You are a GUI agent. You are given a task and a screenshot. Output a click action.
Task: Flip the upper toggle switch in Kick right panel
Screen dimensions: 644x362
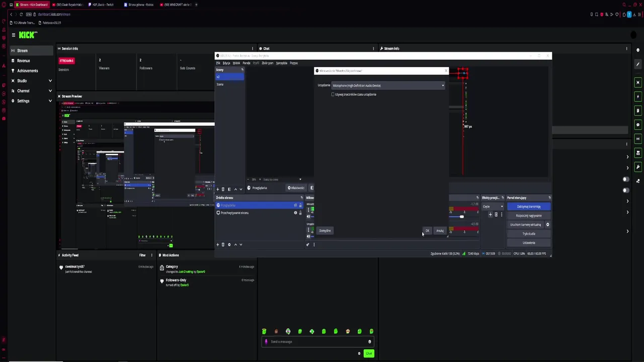[626, 179]
